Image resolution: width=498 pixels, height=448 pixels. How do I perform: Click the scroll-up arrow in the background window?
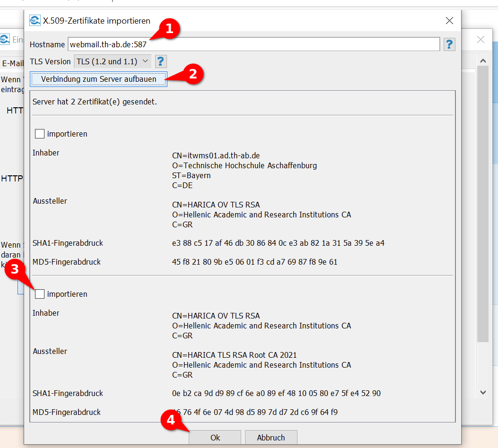pos(483,61)
